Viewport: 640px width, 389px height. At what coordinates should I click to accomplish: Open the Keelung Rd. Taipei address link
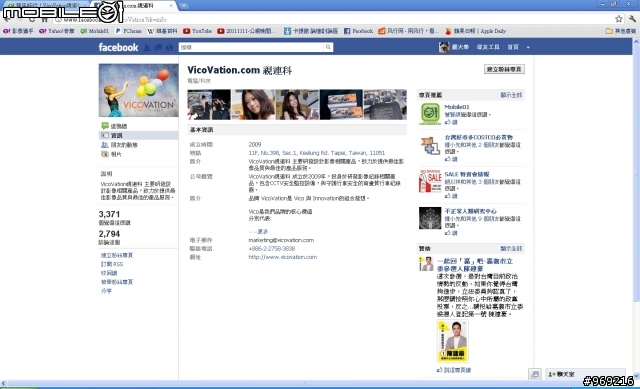tap(316, 153)
